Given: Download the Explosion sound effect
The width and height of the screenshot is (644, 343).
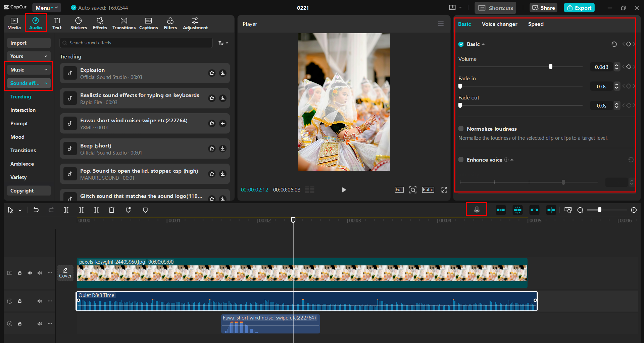Looking at the screenshot, I should 222,73.
